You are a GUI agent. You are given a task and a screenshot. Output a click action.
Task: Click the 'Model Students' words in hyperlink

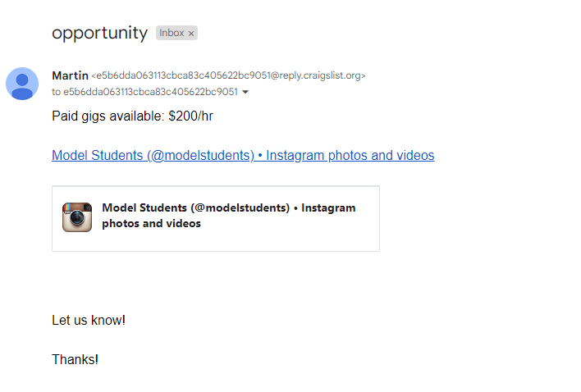coord(97,155)
